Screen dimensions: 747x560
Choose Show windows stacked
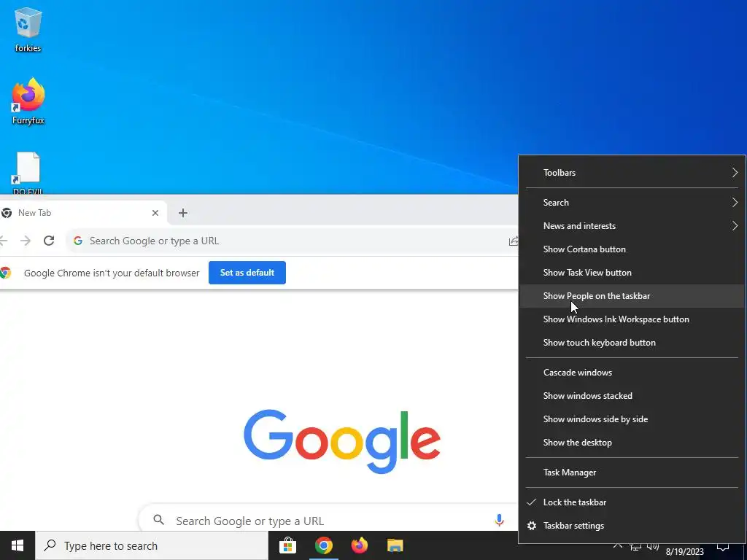tap(632, 396)
